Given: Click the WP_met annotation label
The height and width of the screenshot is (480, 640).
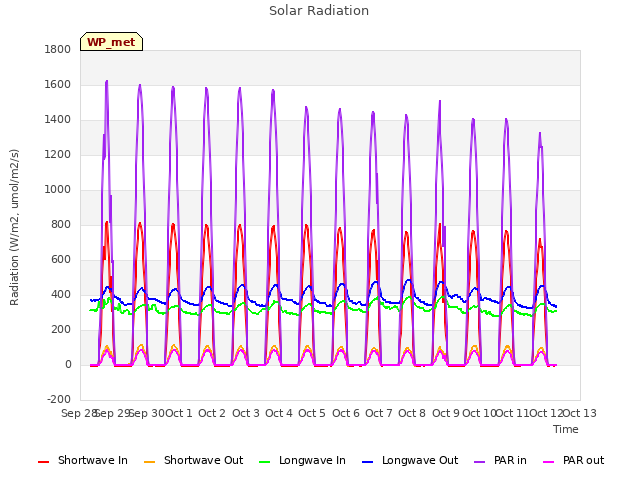Looking at the screenshot, I should (111, 42).
